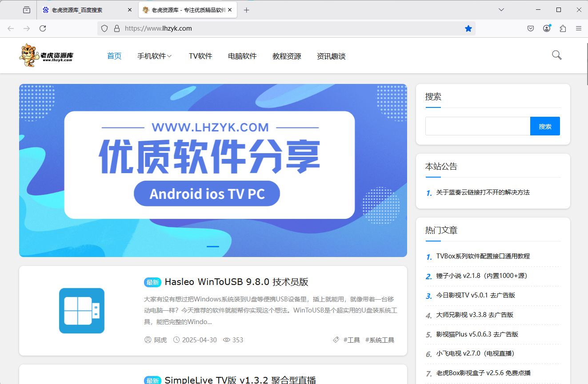Image resolution: width=588 pixels, height=384 pixels.
Task: Open Firefox tab overview (list all tabs) icon
Action: [27, 10]
